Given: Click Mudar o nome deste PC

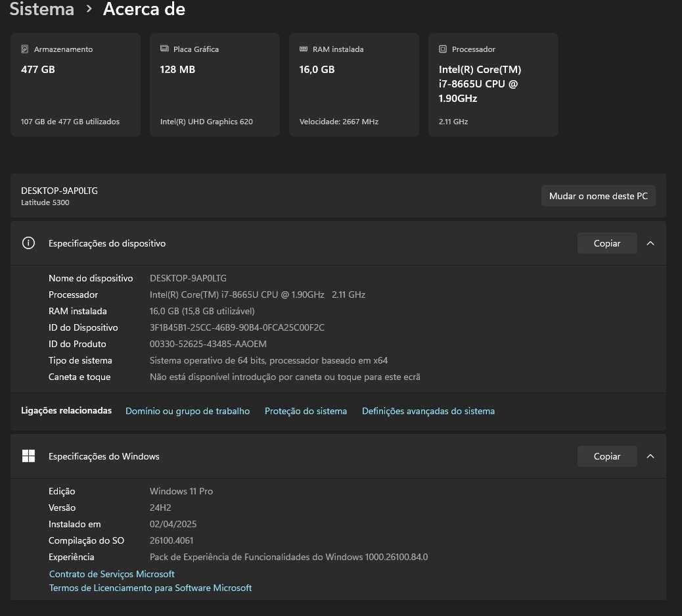Looking at the screenshot, I should coord(598,196).
